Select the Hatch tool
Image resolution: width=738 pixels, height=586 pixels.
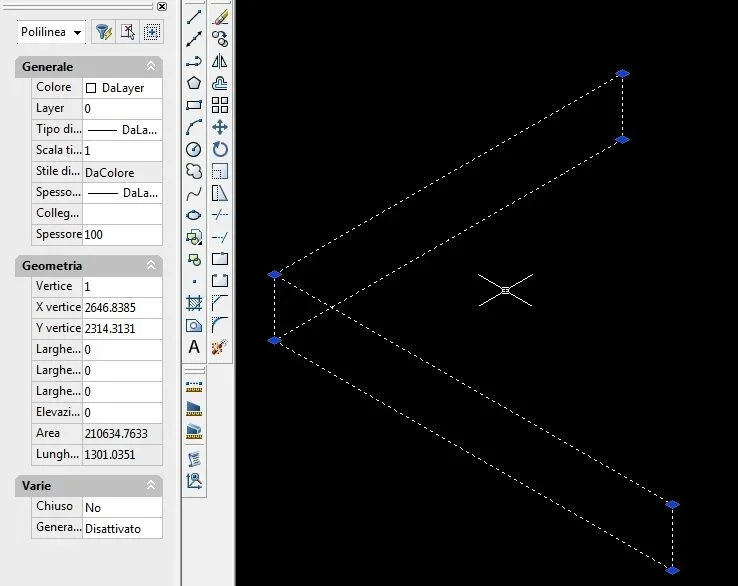coord(194,303)
